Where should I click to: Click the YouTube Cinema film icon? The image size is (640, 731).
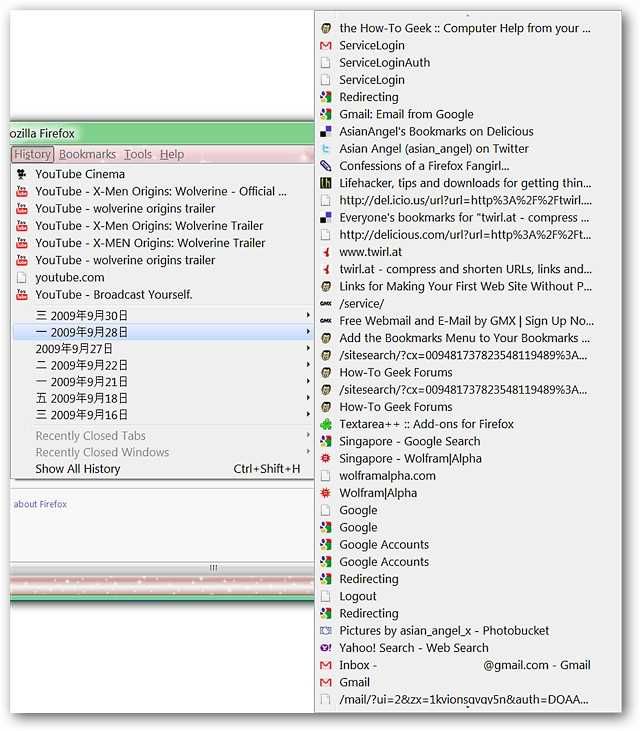(x=21, y=174)
